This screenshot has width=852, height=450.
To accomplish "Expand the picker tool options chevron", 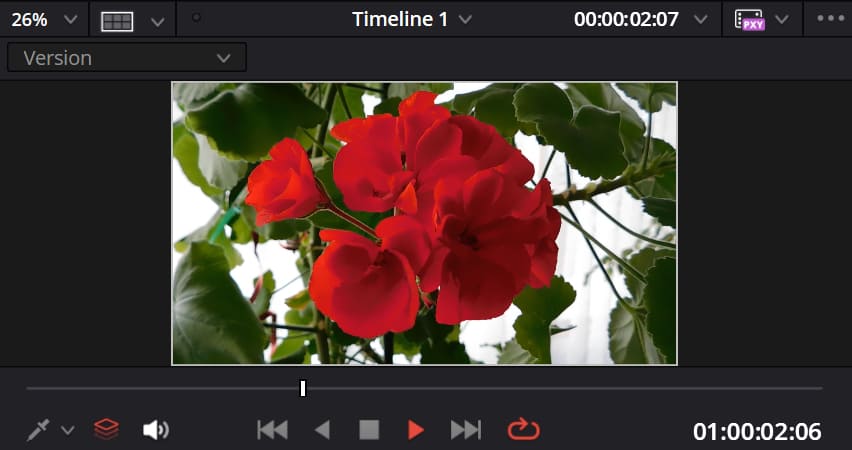I will [68, 431].
